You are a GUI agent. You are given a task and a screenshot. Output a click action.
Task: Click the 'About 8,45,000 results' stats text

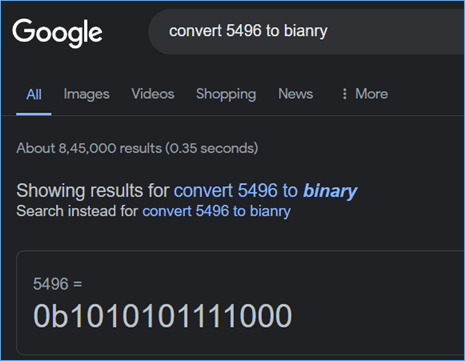(x=137, y=148)
